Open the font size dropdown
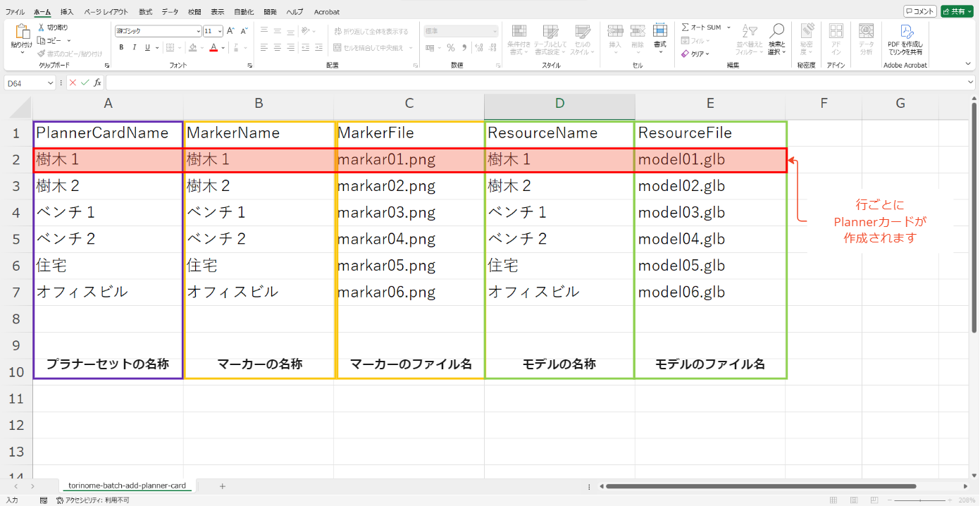Image resolution: width=980 pixels, height=506 pixels. [221, 31]
